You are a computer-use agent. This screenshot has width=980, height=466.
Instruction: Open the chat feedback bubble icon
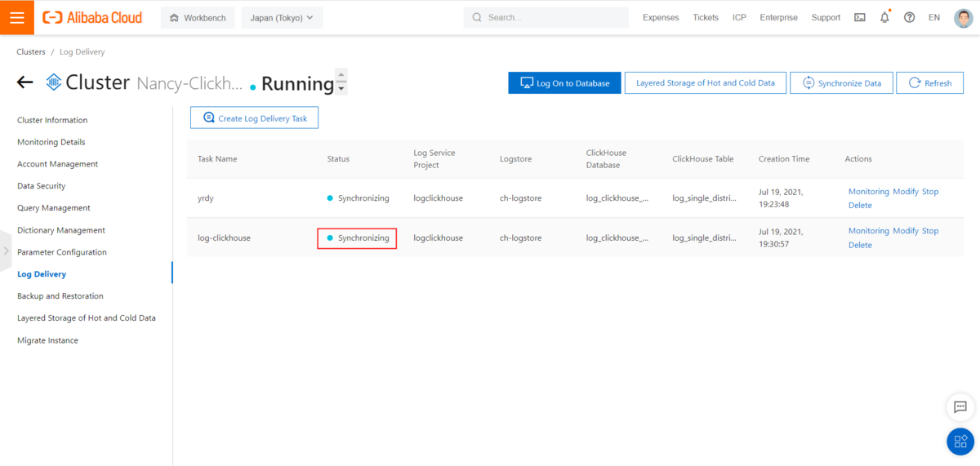tap(960, 407)
